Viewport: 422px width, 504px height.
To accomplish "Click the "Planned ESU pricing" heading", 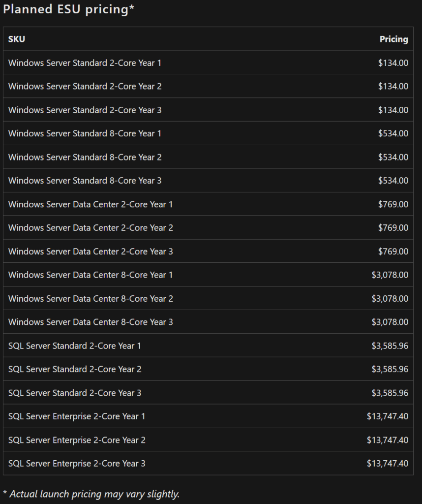I will point(69,10).
